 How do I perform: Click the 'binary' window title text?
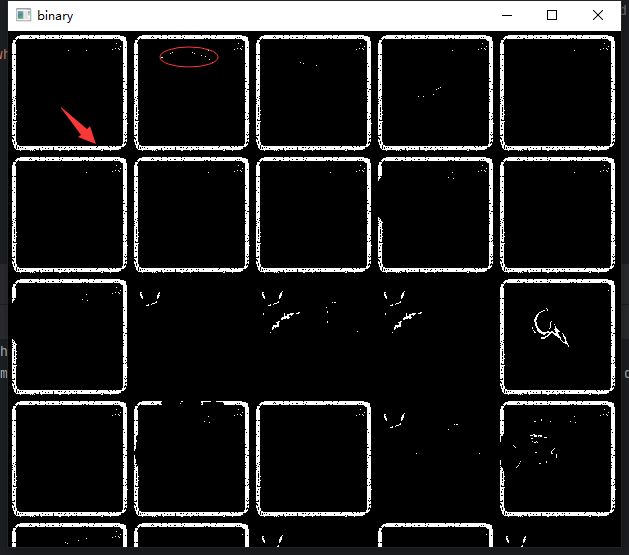point(55,16)
